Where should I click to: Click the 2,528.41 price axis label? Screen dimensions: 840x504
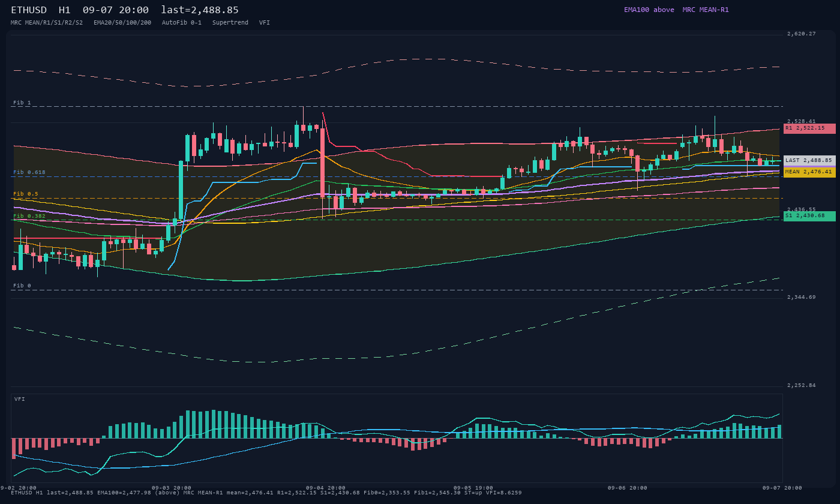tap(802, 121)
